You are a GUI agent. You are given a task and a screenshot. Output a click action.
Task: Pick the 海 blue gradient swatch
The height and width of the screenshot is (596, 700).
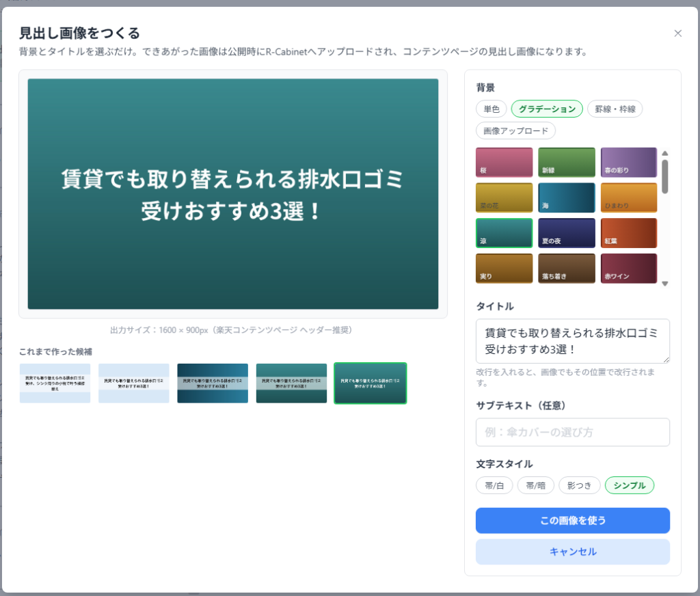click(x=567, y=198)
